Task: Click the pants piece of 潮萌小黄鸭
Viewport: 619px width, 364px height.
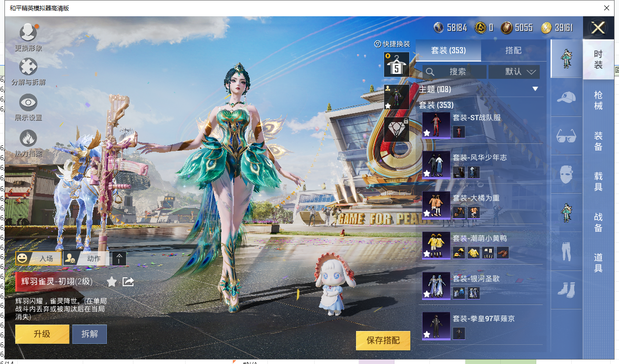Action: [x=489, y=253]
